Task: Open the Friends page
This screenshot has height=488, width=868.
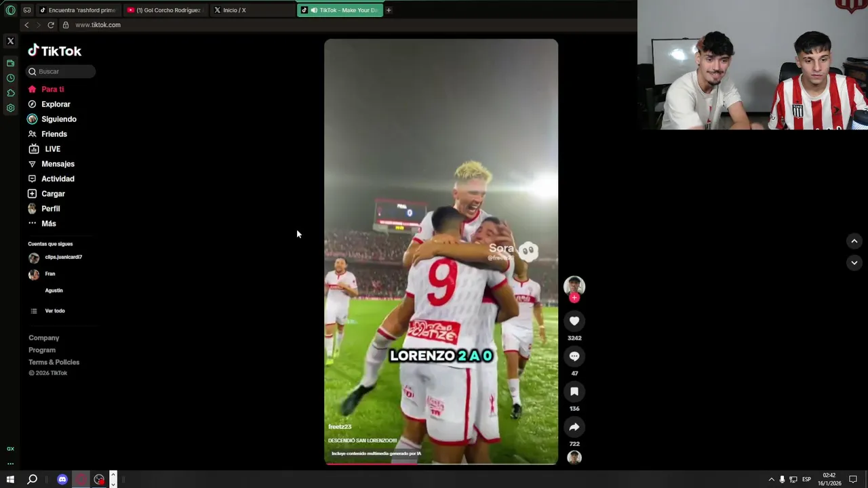Action: [47, 134]
